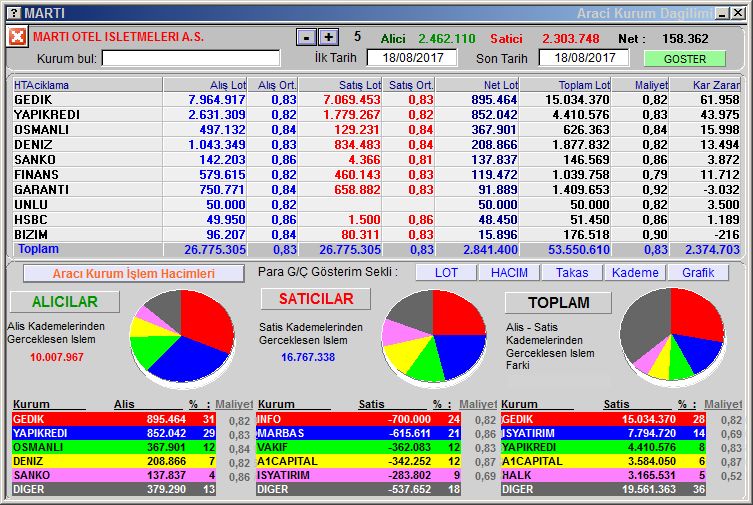The height and width of the screenshot is (505, 753).
Task: Click blue ISYATIRIM 7.794.720 total row
Action: (x=604, y=433)
